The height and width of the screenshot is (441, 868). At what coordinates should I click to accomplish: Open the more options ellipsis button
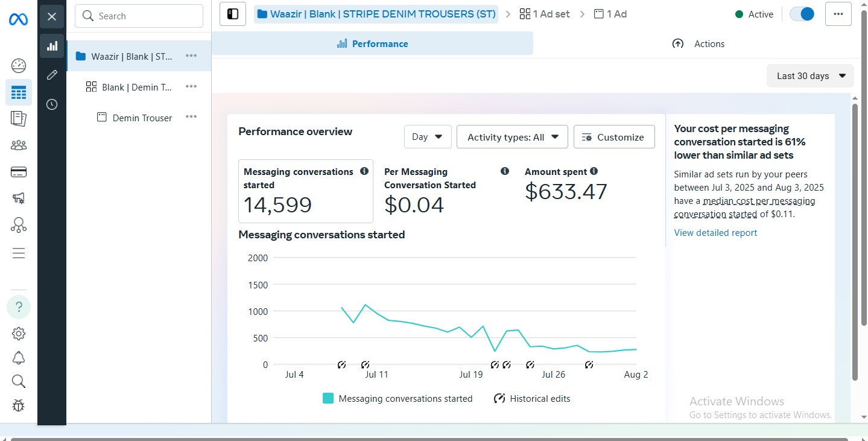(x=838, y=14)
